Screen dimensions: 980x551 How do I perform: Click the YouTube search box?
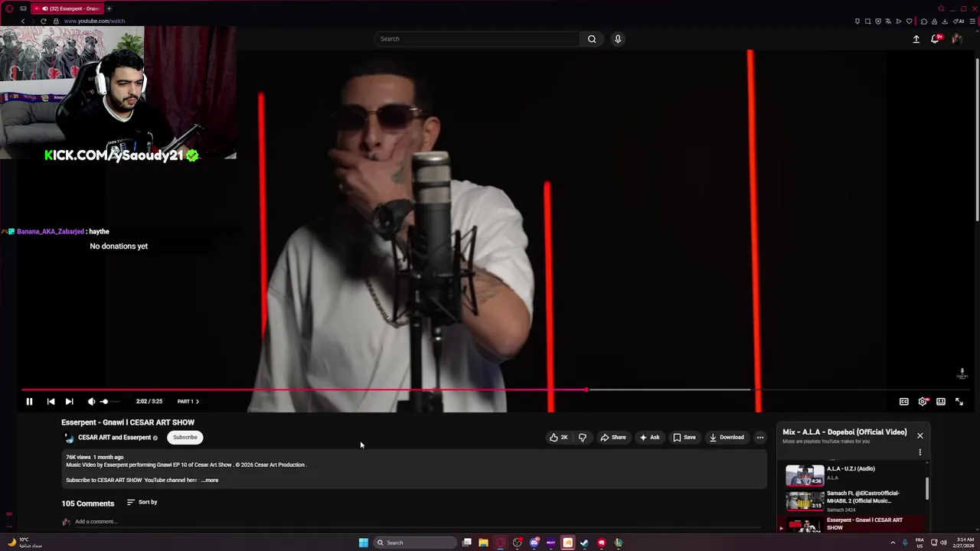click(478, 39)
